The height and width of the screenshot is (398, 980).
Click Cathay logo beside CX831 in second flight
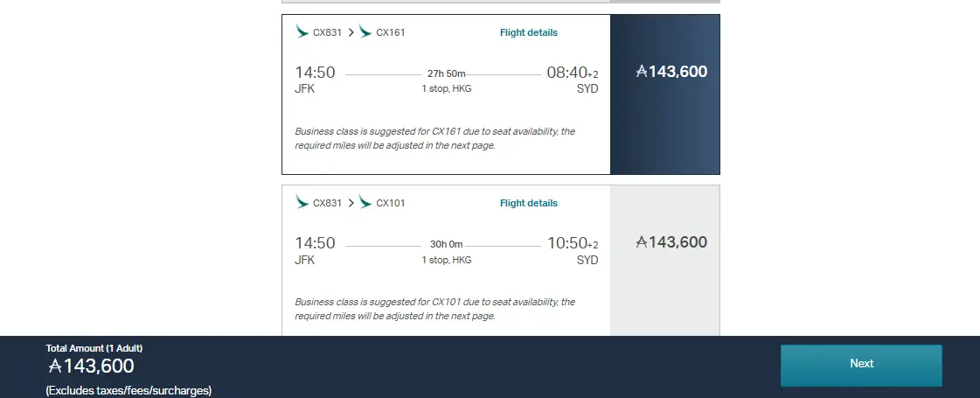pyautogui.click(x=302, y=203)
